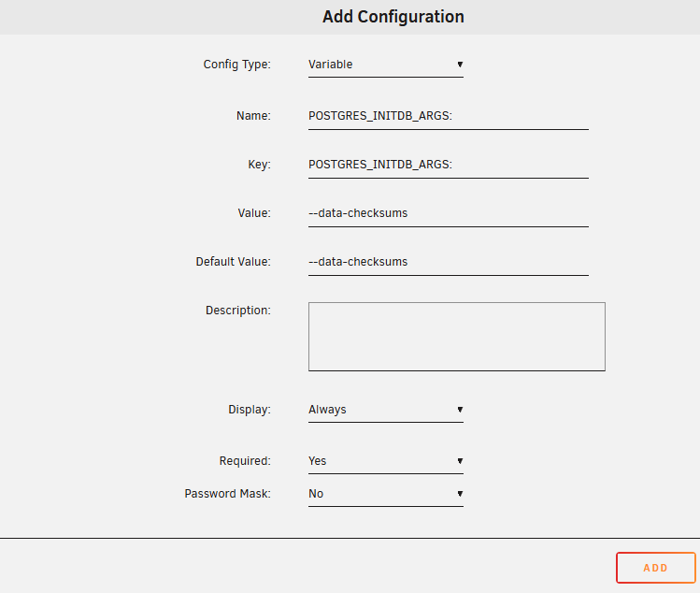Screen dimensions: 700x593
Task: Click the Config Type label
Action: pos(237,65)
